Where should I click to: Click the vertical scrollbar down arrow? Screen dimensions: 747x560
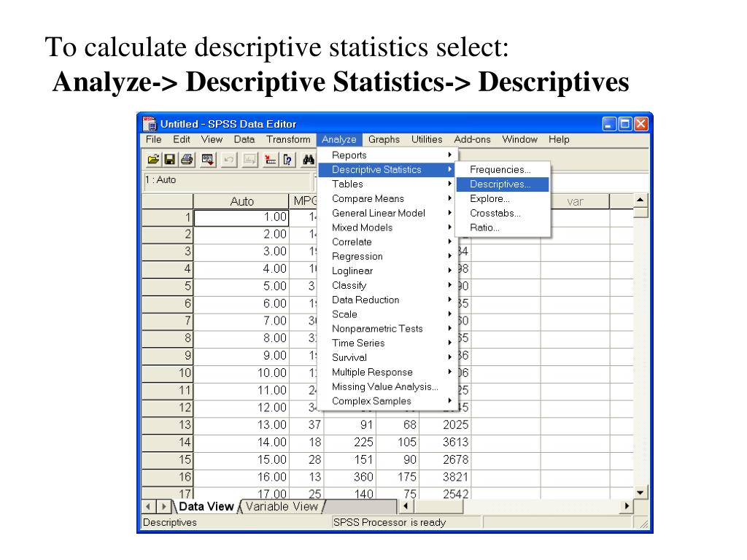(640, 493)
